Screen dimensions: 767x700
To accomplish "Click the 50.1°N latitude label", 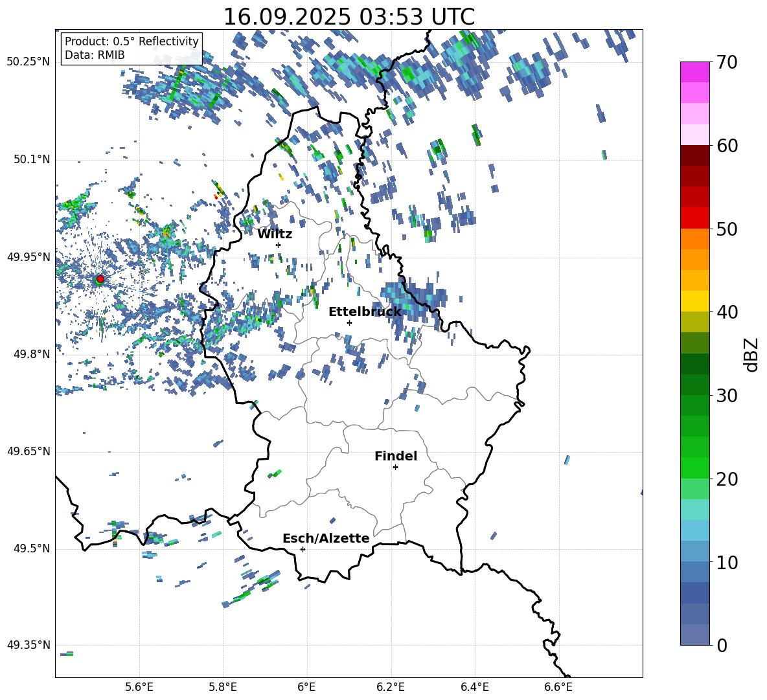I will [x=31, y=159].
